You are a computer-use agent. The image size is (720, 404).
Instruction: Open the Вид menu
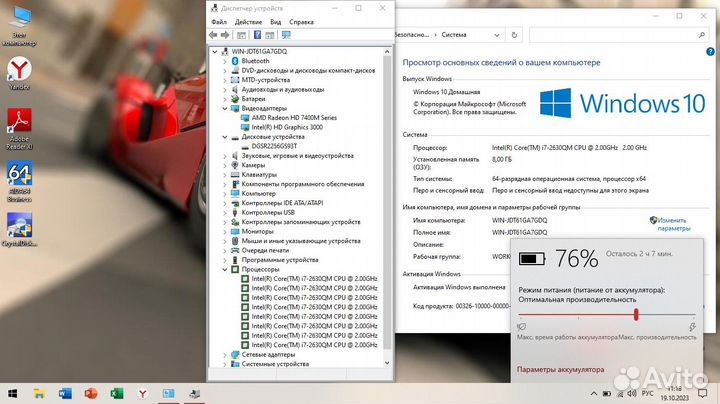pos(276,22)
